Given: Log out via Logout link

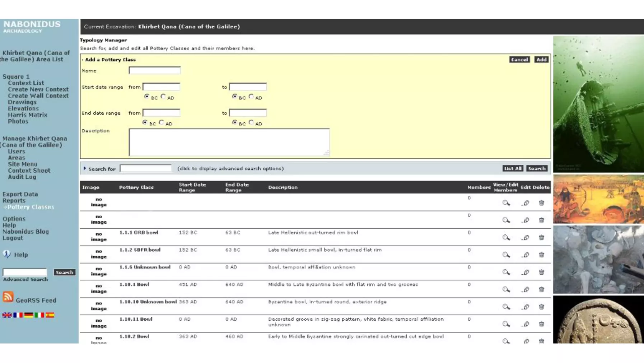Looking at the screenshot, I should (x=13, y=238).
